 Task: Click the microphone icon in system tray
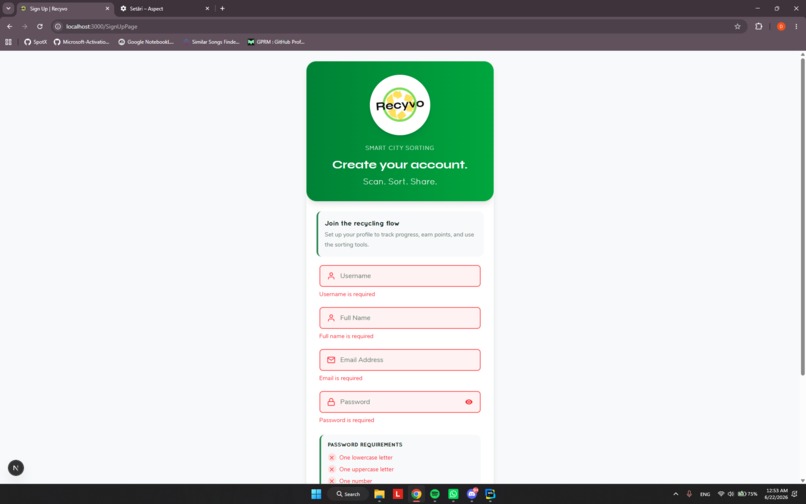689,494
